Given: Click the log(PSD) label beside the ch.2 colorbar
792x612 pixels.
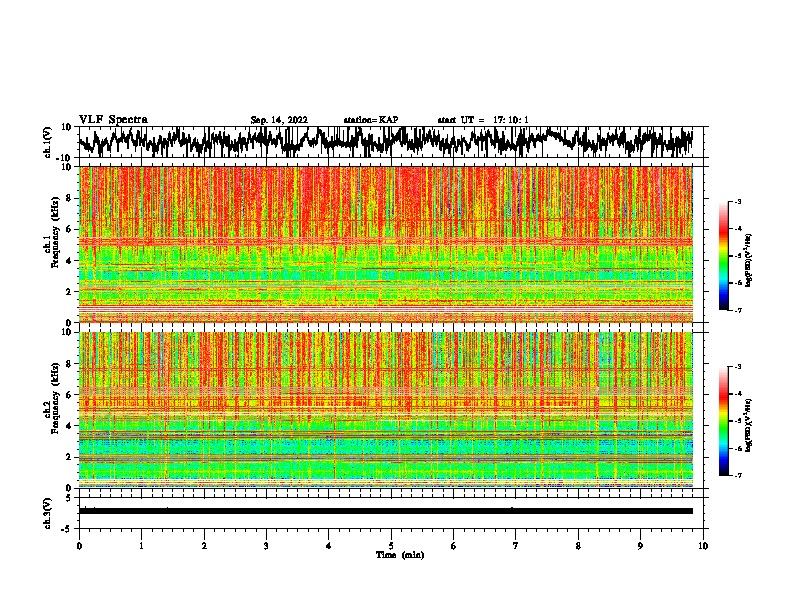Looking at the screenshot, I should click(x=748, y=425).
